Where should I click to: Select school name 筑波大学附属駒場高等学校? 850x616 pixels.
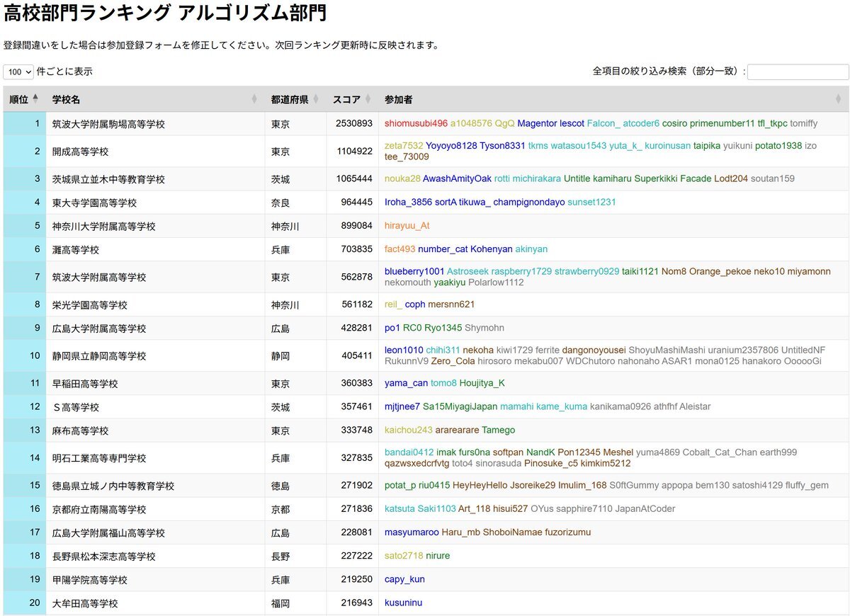click(108, 124)
